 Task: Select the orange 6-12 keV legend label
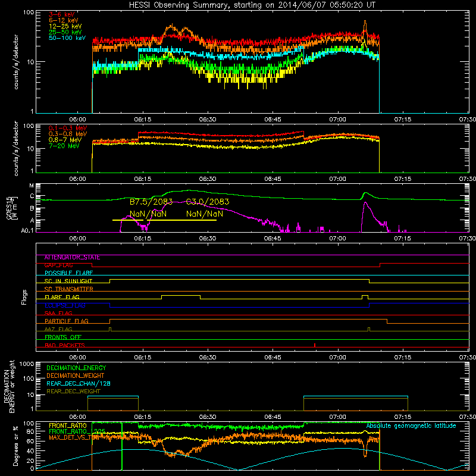pos(64,20)
